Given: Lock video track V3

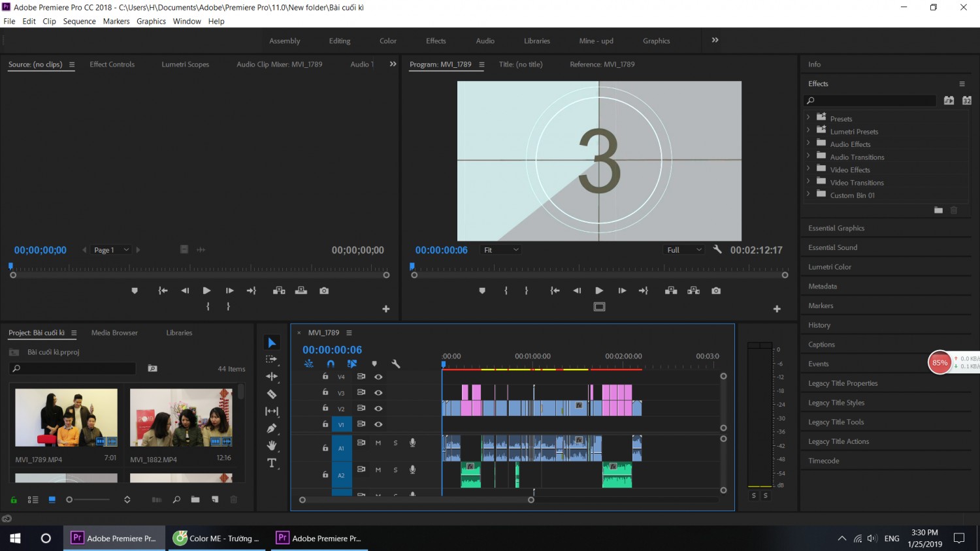Looking at the screenshot, I should [325, 392].
